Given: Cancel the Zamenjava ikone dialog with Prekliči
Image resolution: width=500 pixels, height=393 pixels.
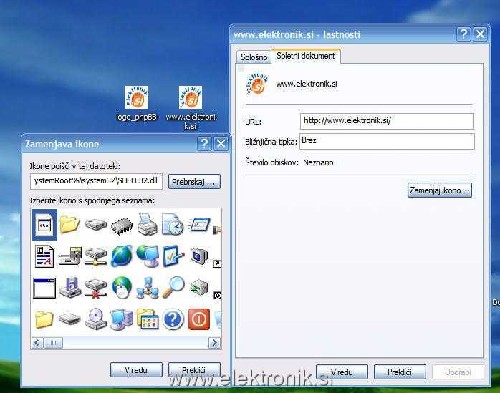Looking at the screenshot, I should (x=194, y=370).
